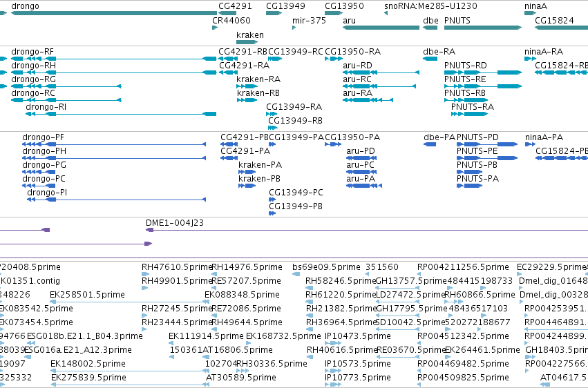Select CG13949-RB transcript
Image resolution: width=588 pixels, height=388 pixels.
click(x=273, y=128)
